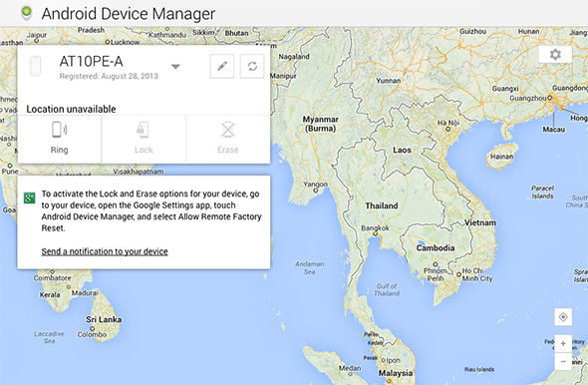Click the Hainan island label

click(x=501, y=157)
